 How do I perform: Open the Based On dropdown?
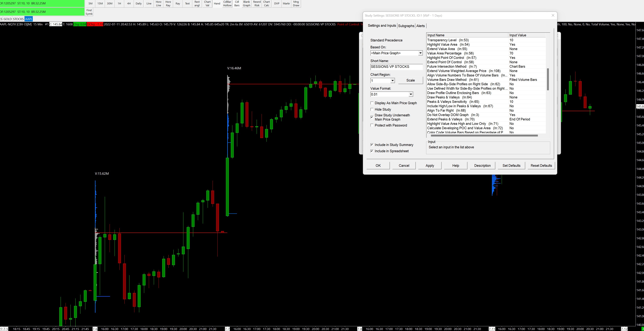[x=420, y=53]
